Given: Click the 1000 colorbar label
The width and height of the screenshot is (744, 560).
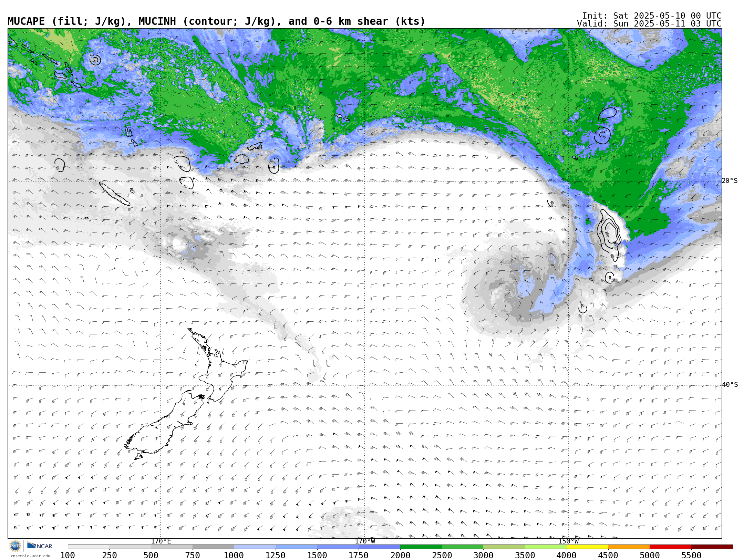Looking at the screenshot, I should coord(234,555).
